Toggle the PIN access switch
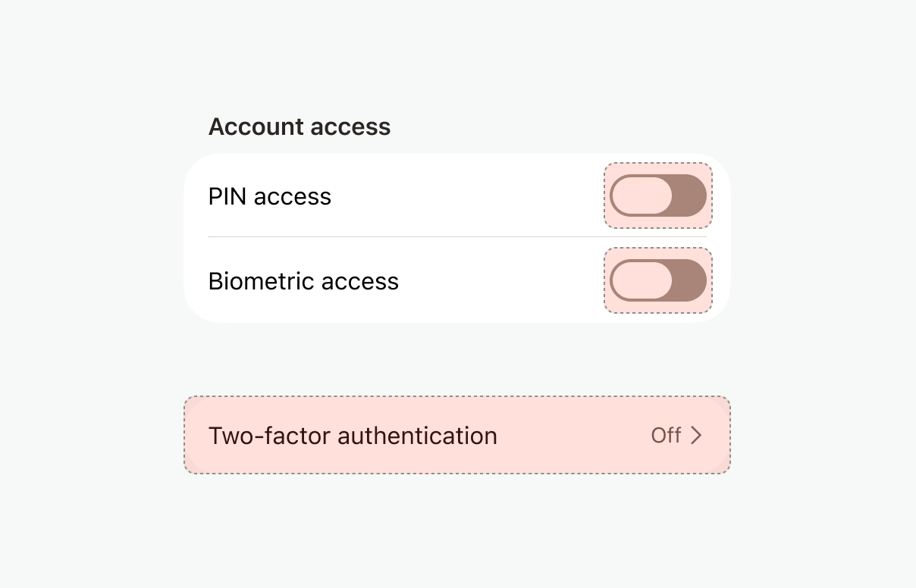 click(657, 195)
